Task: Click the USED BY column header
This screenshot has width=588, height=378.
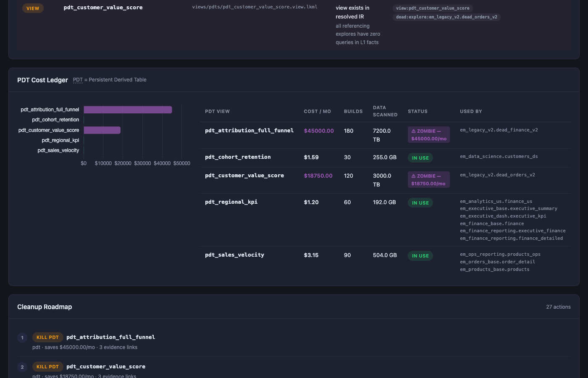Action: click(471, 111)
